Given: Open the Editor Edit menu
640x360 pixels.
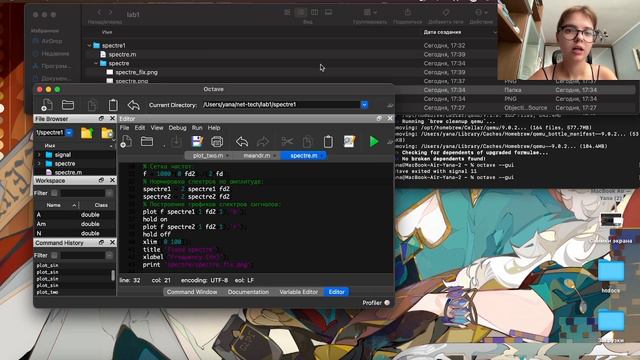Looking at the screenshot, I should coord(140,128).
